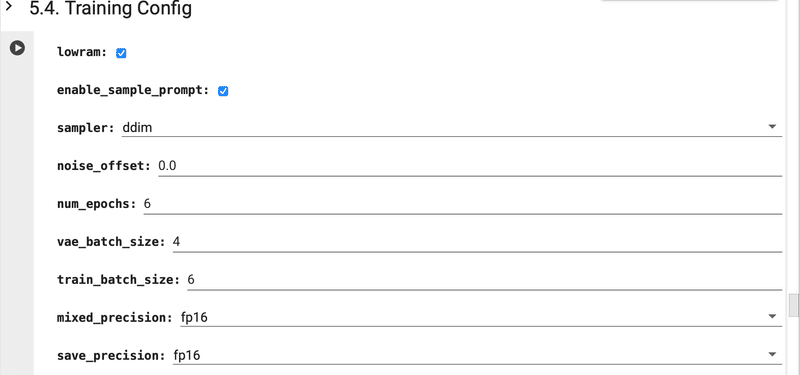Open the sampler dropdown arrow

pyautogui.click(x=772, y=127)
